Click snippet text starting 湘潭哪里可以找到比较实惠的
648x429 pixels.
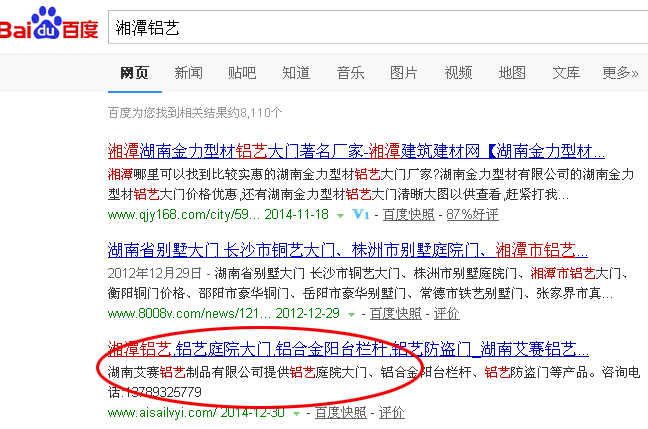tap(371, 174)
